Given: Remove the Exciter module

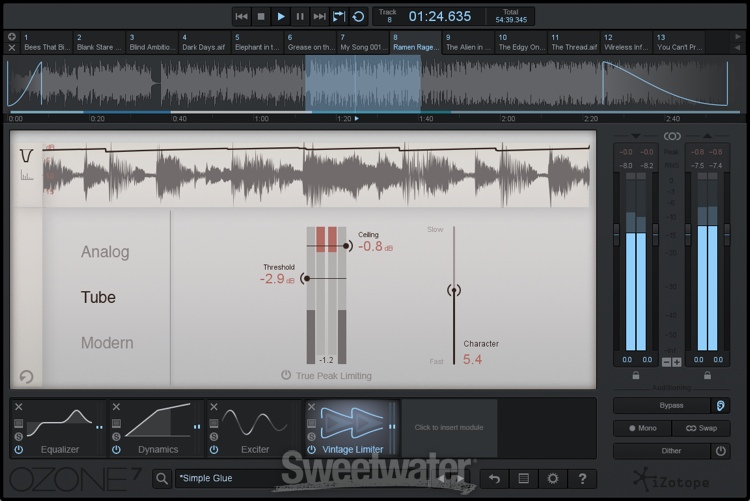Looking at the screenshot, I should pyautogui.click(x=214, y=407).
